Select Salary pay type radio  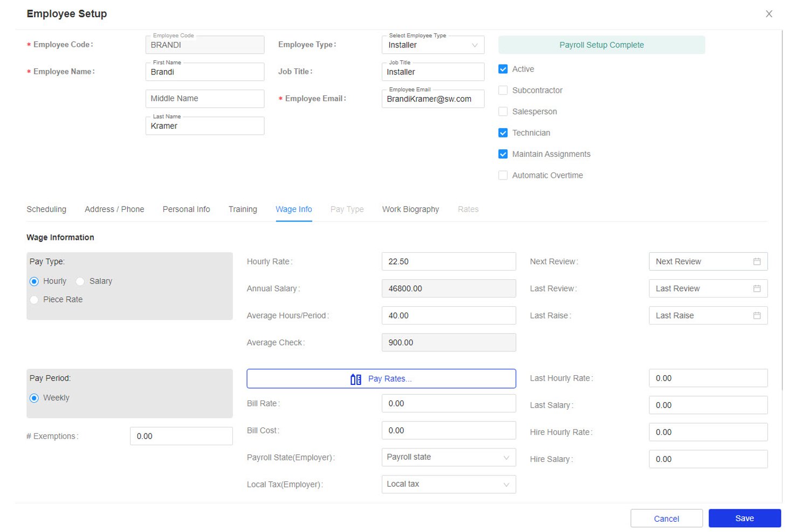point(80,281)
